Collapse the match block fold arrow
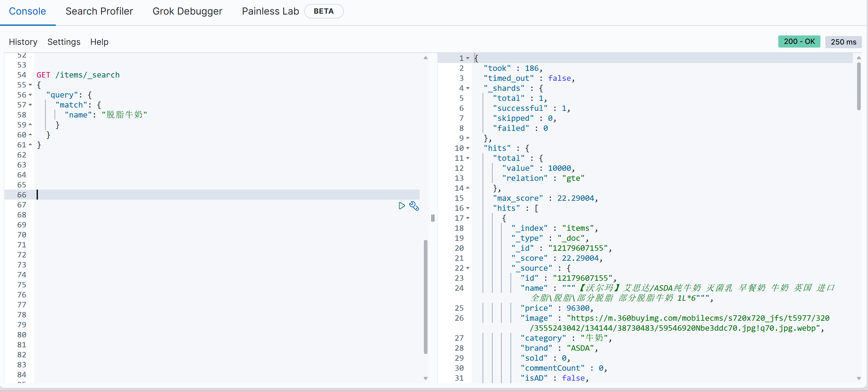Image resolution: width=868 pixels, height=391 pixels. pyautogui.click(x=30, y=105)
